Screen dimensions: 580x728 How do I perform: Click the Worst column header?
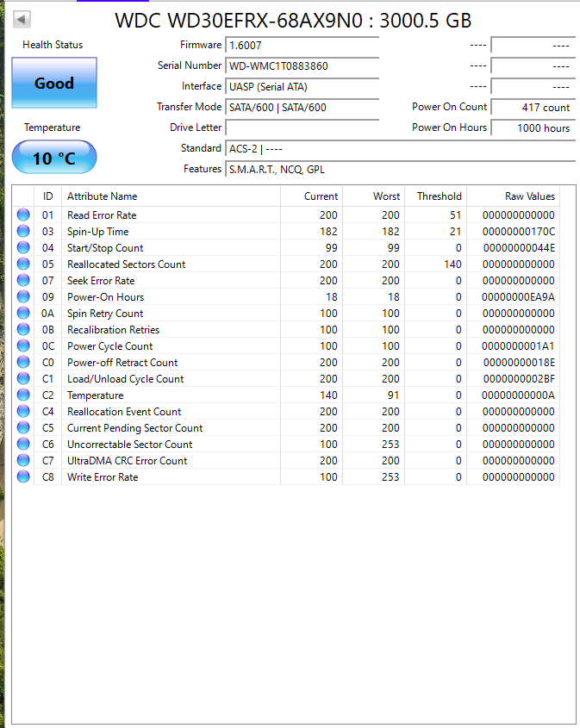[x=374, y=196]
